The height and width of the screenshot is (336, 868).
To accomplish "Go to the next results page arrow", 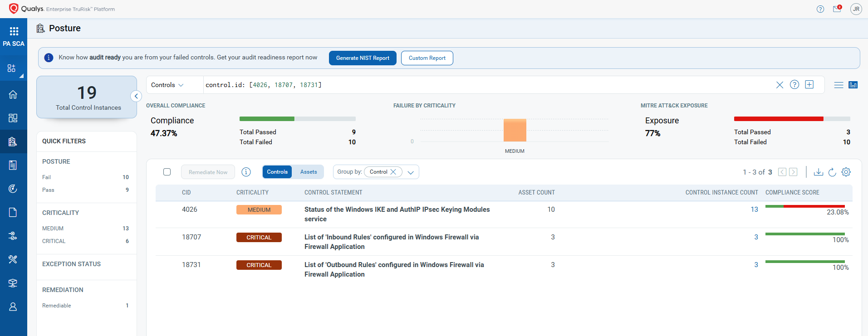I will tap(793, 172).
